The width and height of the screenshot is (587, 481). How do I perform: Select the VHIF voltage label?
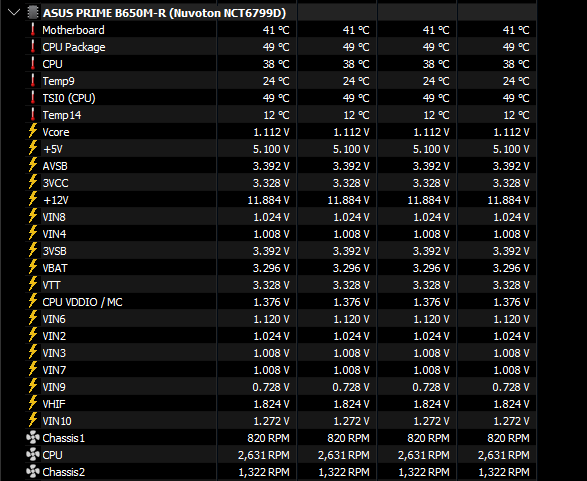54,404
